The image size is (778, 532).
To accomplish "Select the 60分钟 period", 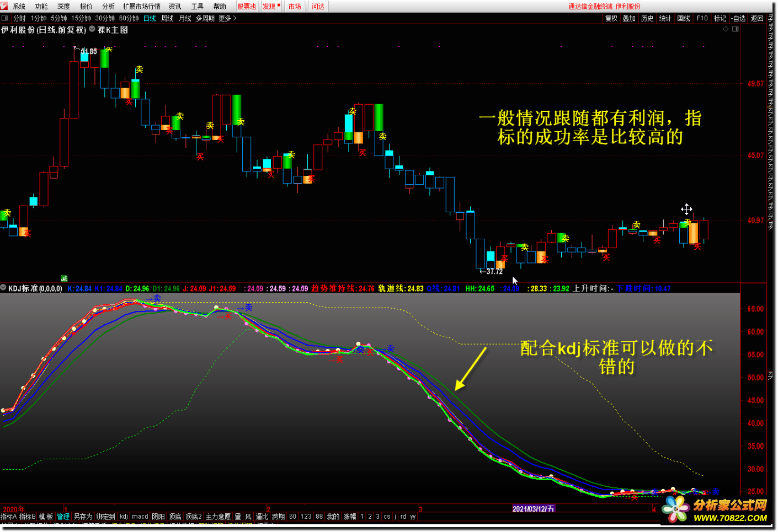I will click(129, 18).
